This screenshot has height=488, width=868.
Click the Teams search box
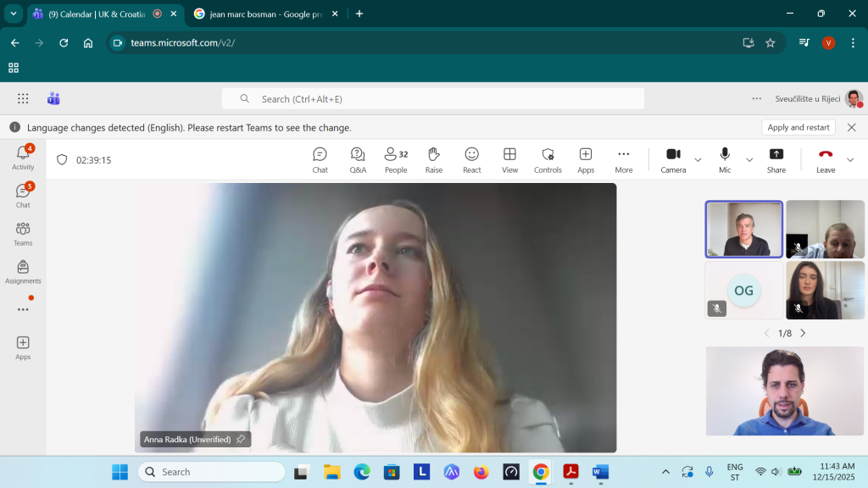(x=432, y=99)
